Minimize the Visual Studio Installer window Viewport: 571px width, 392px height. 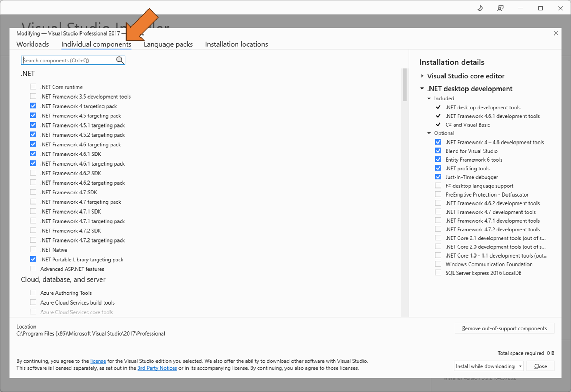[520, 8]
